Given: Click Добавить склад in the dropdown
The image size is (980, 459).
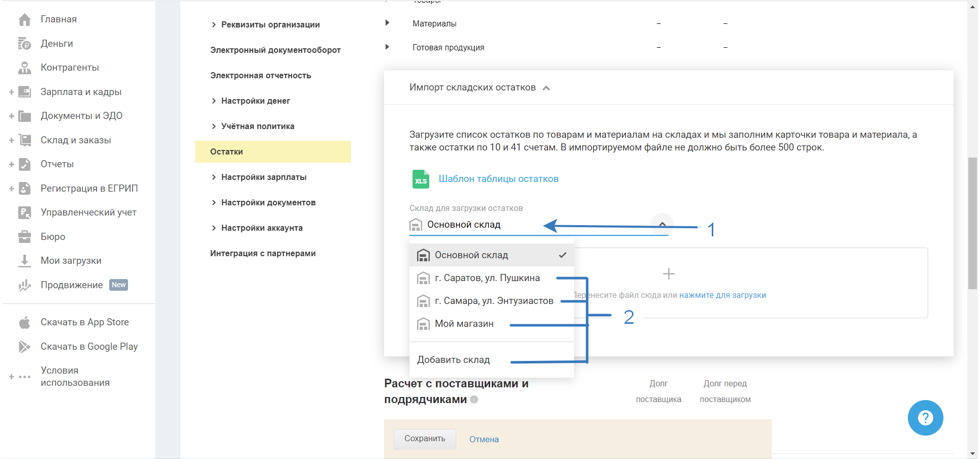Looking at the screenshot, I should [453, 360].
